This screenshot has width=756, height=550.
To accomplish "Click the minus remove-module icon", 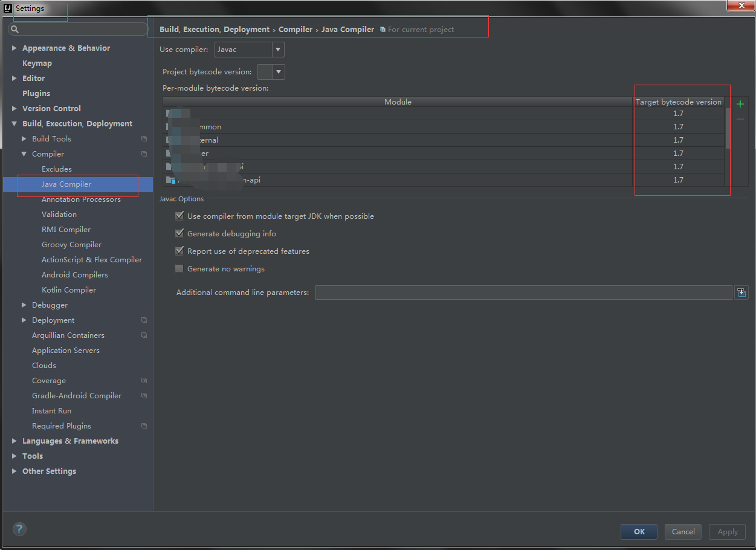I will [x=740, y=120].
